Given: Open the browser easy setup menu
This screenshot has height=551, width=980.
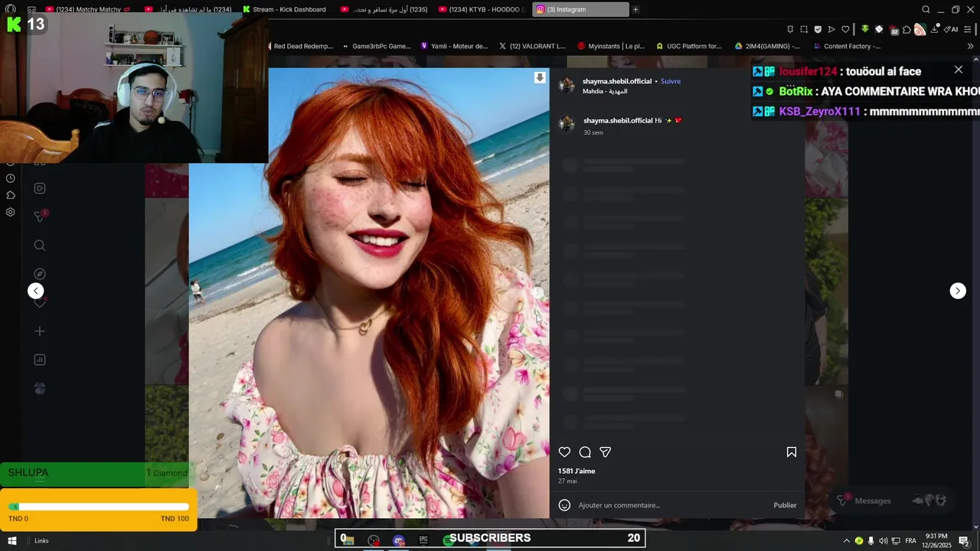Looking at the screenshot, I should [968, 29].
